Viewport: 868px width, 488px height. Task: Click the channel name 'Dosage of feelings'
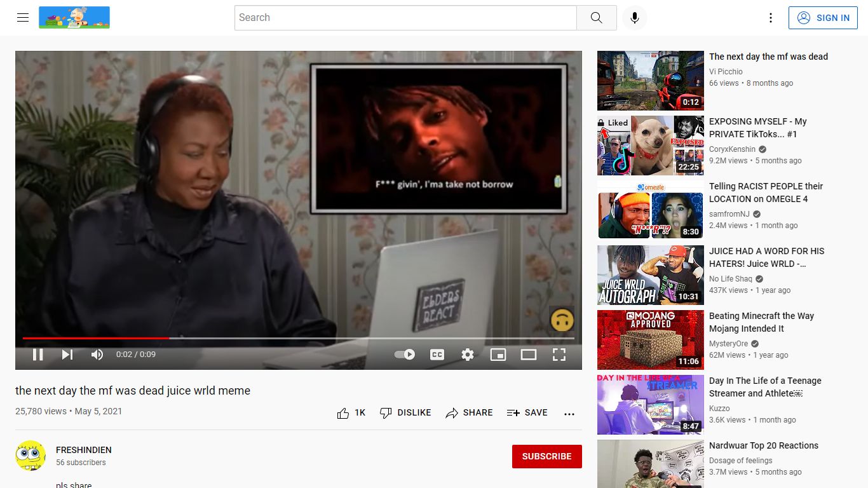741,461
